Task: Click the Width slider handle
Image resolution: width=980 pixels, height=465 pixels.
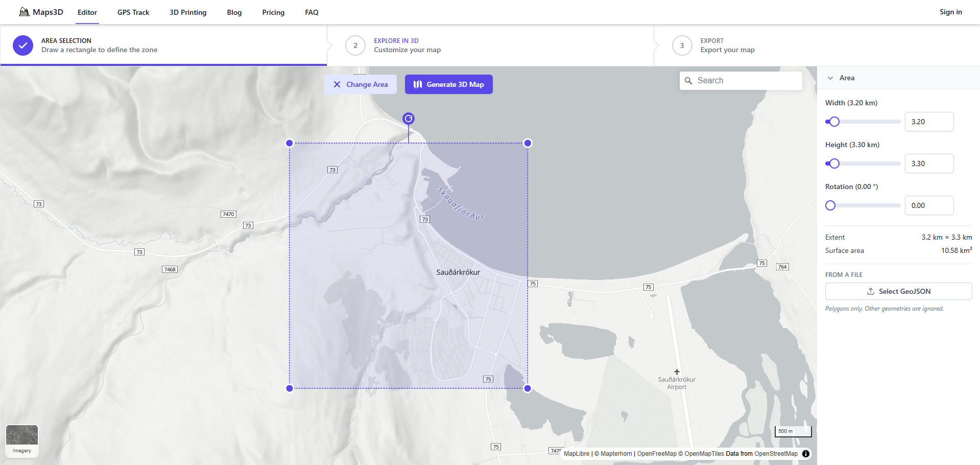Action: click(834, 122)
